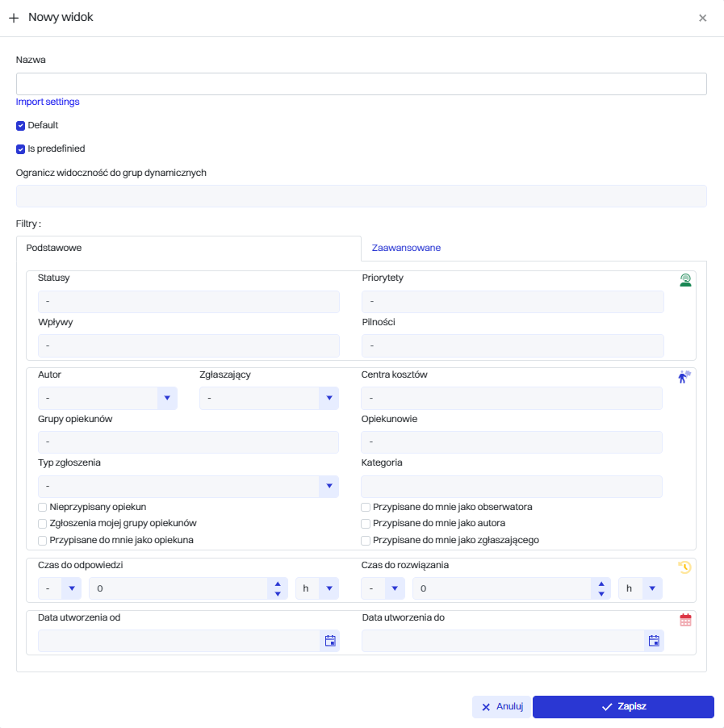
Task: Toggle the Is predefinied checkbox
Action: coord(21,149)
